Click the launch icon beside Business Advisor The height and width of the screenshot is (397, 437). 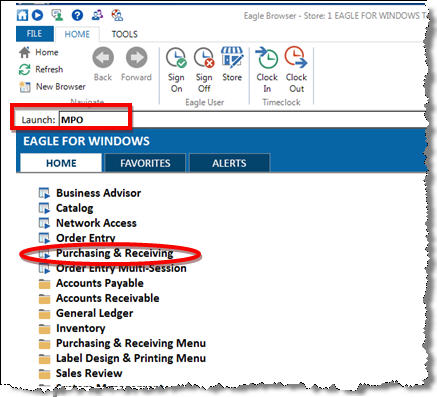pos(44,193)
